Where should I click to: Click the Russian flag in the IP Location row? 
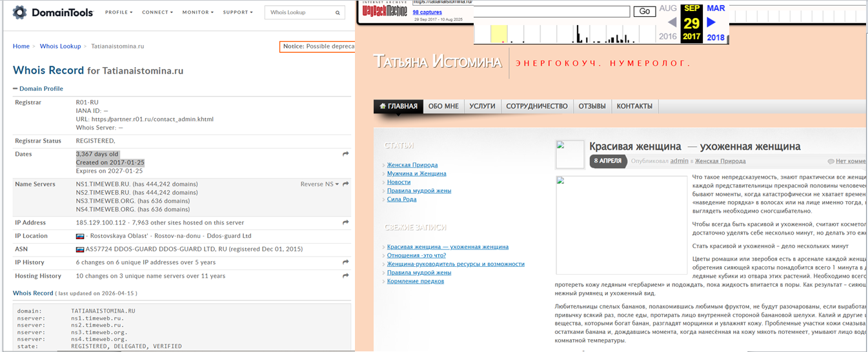(x=80, y=236)
